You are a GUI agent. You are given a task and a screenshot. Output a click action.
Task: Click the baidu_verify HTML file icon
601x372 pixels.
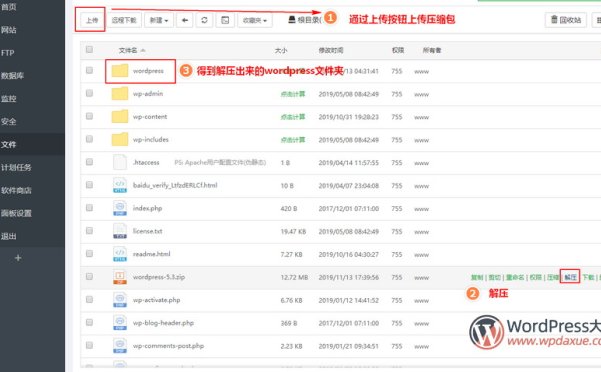(x=120, y=185)
